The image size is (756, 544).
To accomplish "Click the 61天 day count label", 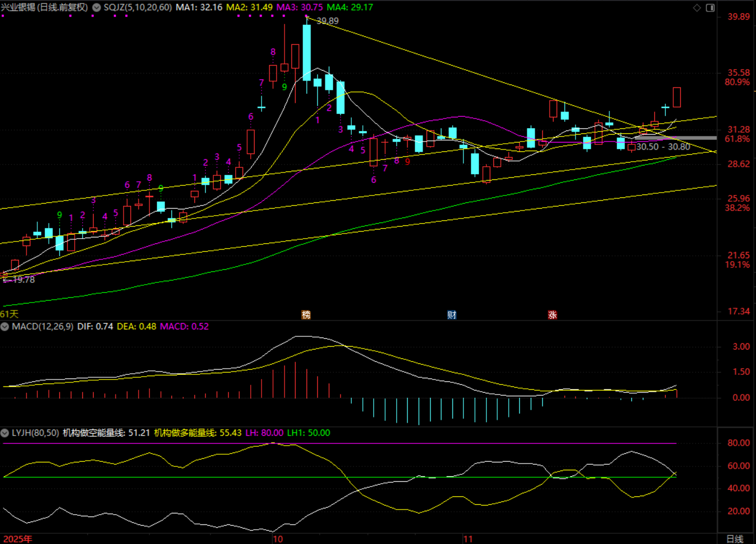I will tap(9, 314).
